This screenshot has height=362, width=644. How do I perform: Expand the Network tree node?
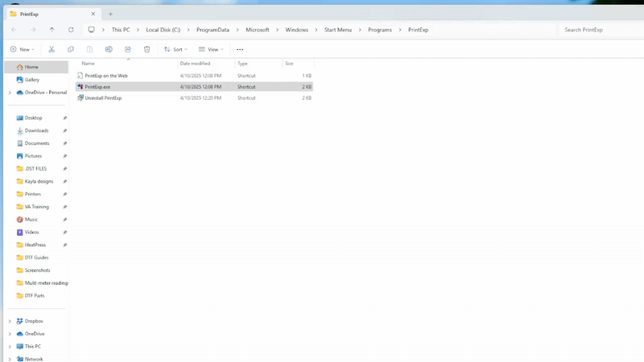10,359
